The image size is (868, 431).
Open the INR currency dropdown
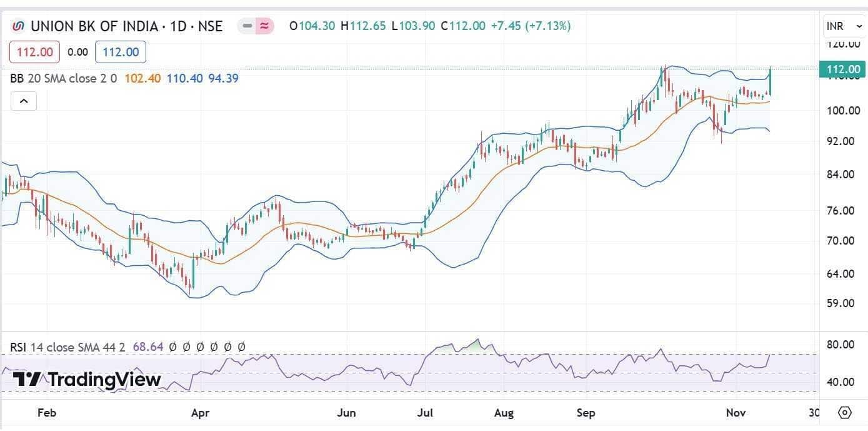tap(844, 26)
